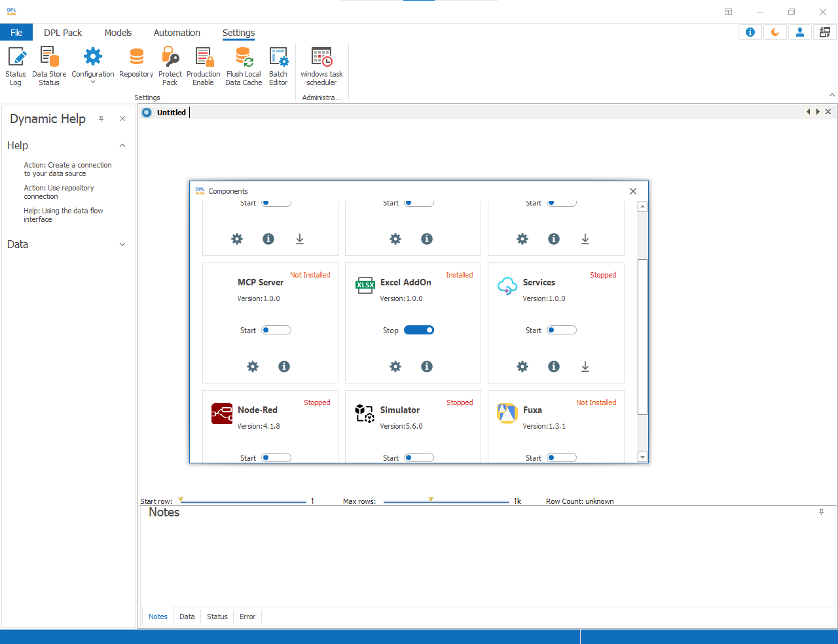Close the Components dialog
This screenshot has height=644, width=838.
(633, 191)
